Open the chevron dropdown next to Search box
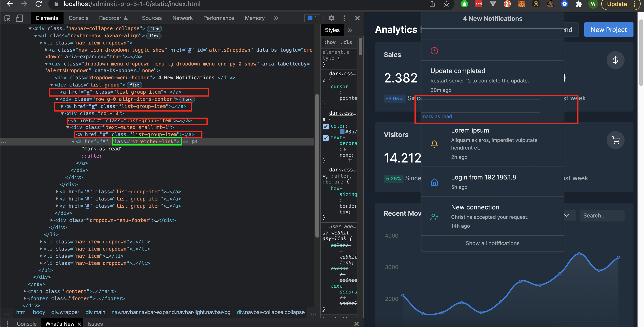The width and height of the screenshot is (644, 327). [567, 215]
